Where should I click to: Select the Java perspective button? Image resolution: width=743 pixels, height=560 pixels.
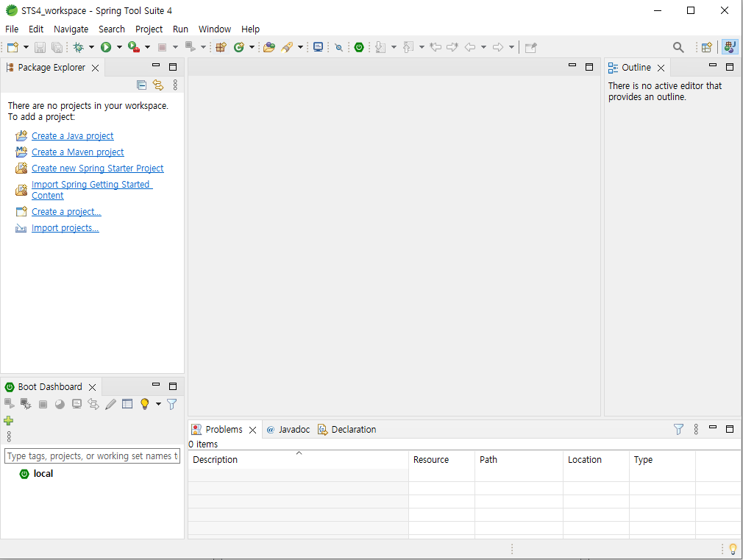(730, 47)
